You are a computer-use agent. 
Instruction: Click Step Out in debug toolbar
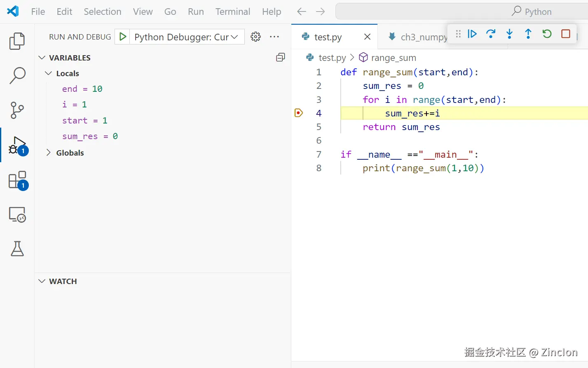click(x=528, y=34)
